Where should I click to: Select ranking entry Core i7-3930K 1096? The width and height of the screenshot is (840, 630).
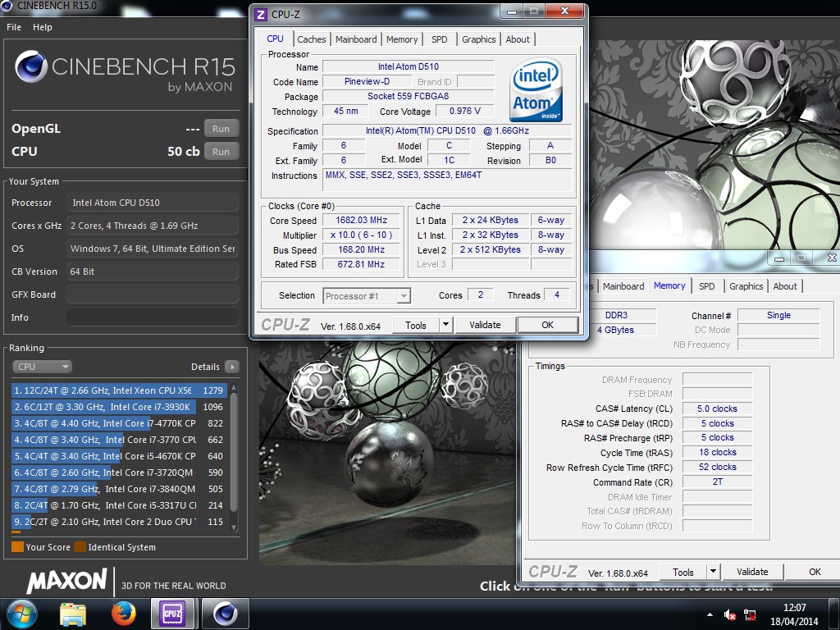(119, 407)
